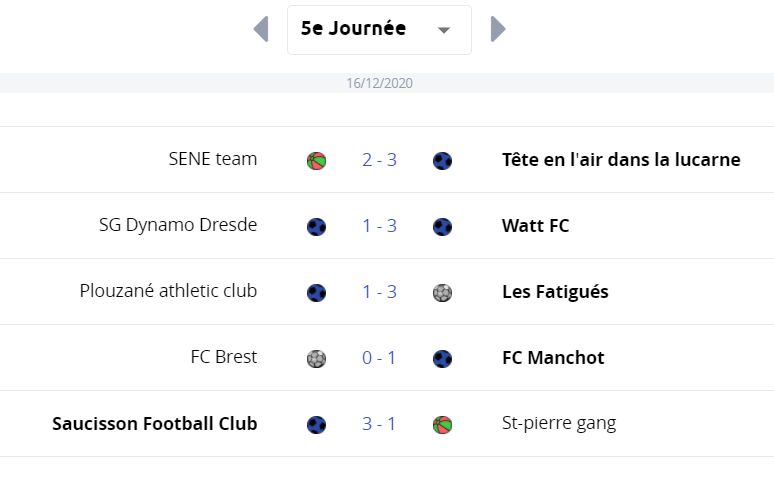Open the Watt FC team page
The height and width of the screenshot is (495, 774).
536,226
